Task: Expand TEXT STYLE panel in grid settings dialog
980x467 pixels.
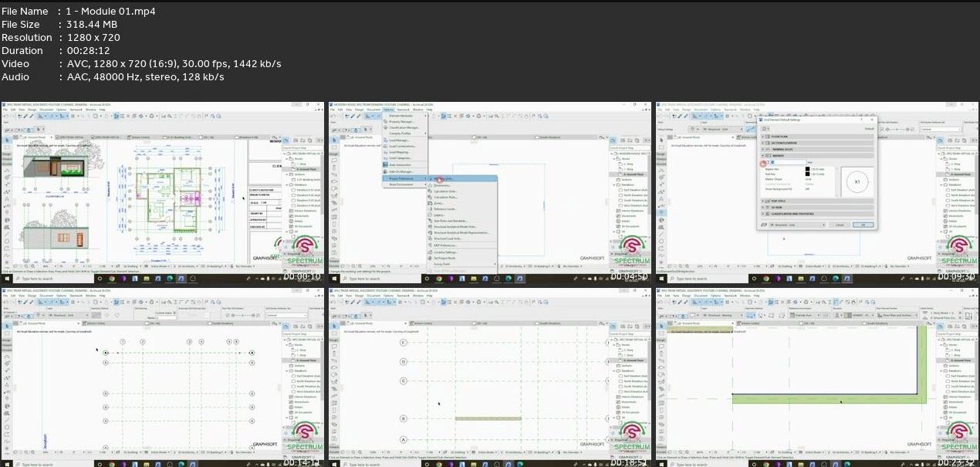Action: [817, 201]
